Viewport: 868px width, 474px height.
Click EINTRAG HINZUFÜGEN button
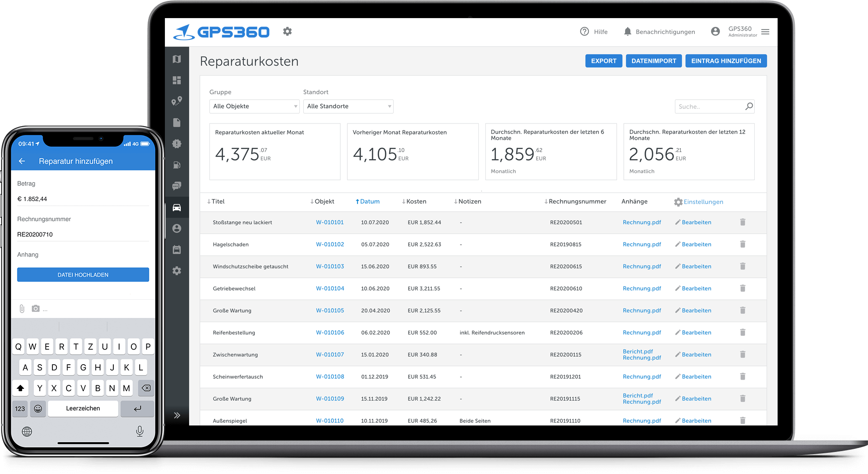(726, 61)
